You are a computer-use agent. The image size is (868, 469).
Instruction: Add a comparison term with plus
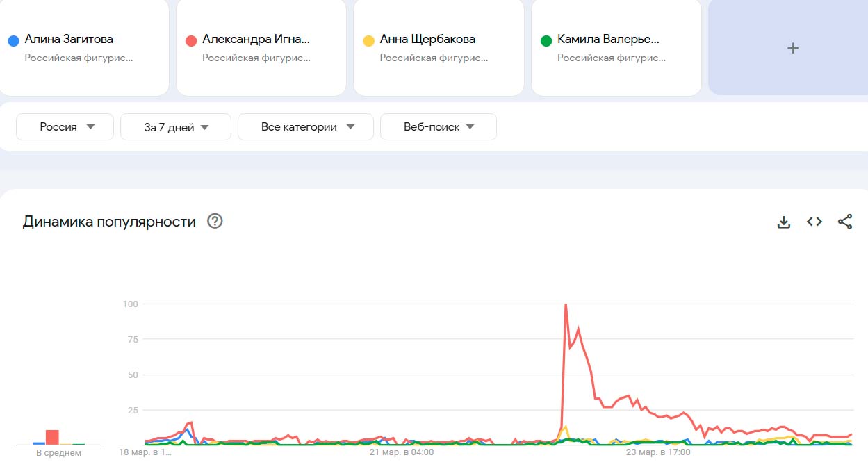pyautogui.click(x=792, y=48)
